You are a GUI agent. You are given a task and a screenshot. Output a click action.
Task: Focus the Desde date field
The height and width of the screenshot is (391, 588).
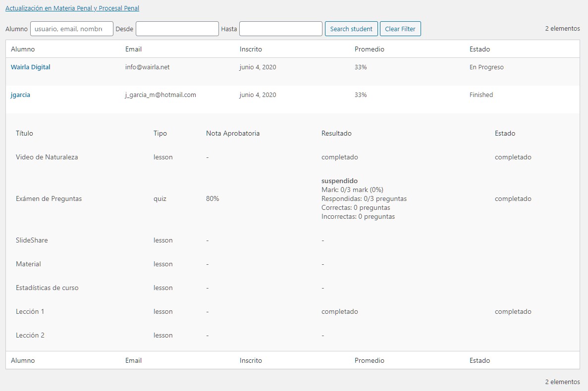(x=177, y=29)
